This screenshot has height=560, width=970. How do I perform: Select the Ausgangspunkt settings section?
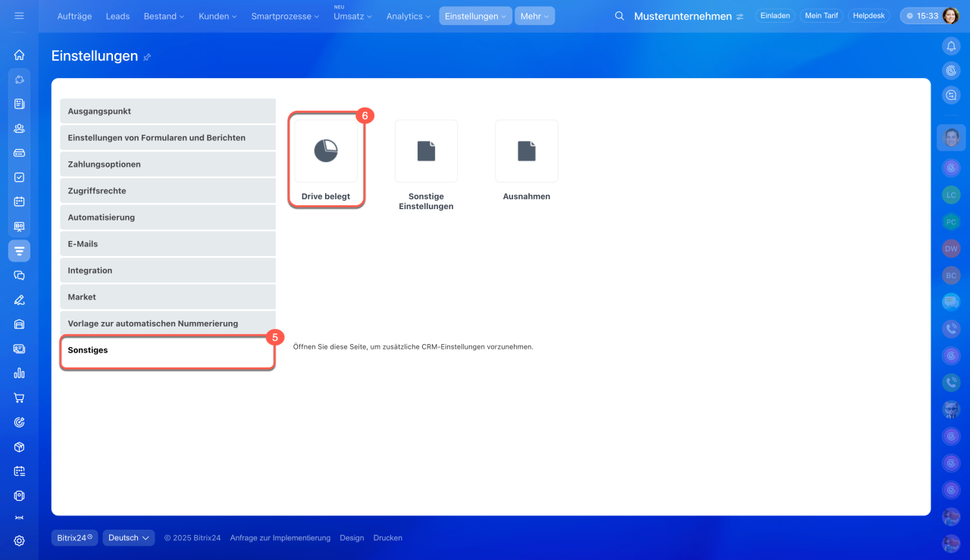pos(167,111)
